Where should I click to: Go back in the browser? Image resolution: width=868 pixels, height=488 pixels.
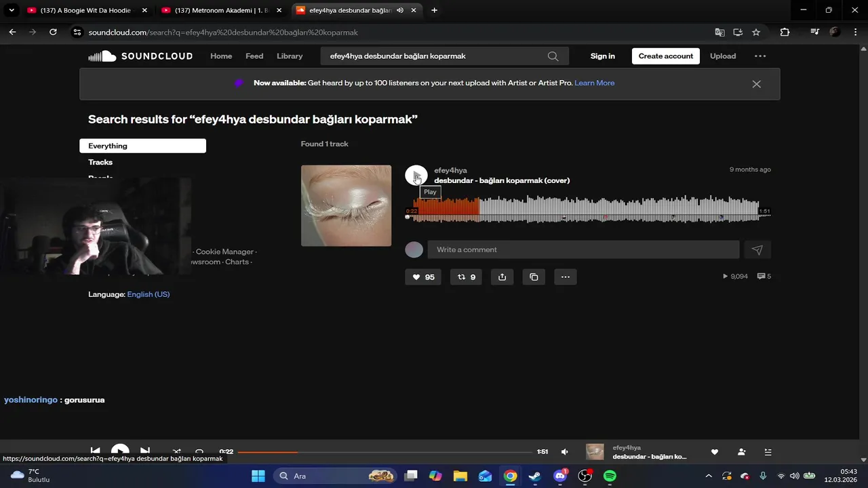tap(12, 32)
